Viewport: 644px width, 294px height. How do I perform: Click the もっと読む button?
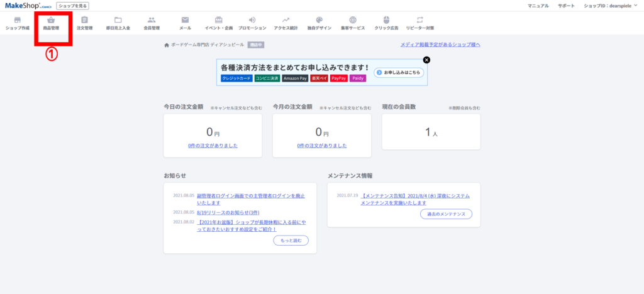pyautogui.click(x=291, y=241)
